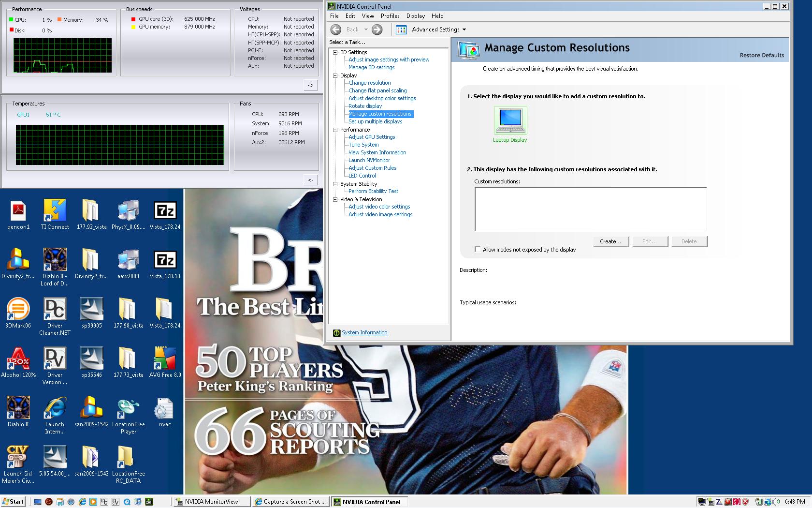This screenshot has height=508, width=812.
Task: Collapse the Video & Television tree node
Action: click(x=335, y=199)
